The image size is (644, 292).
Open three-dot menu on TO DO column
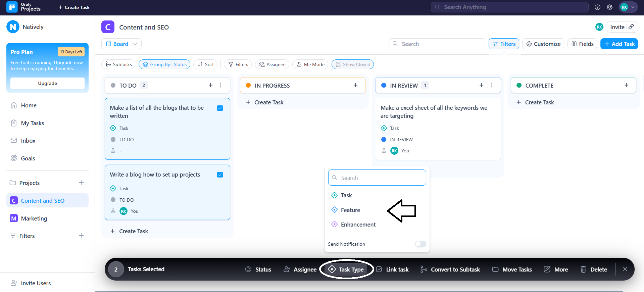220,85
